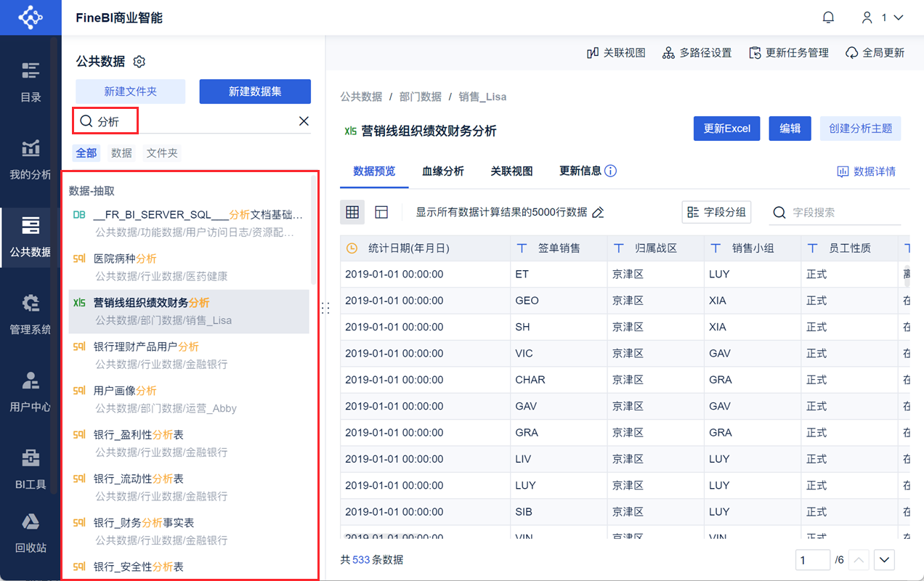Focus the 字段搜索 input field
The height and width of the screenshot is (581, 924).
[835, 213]
